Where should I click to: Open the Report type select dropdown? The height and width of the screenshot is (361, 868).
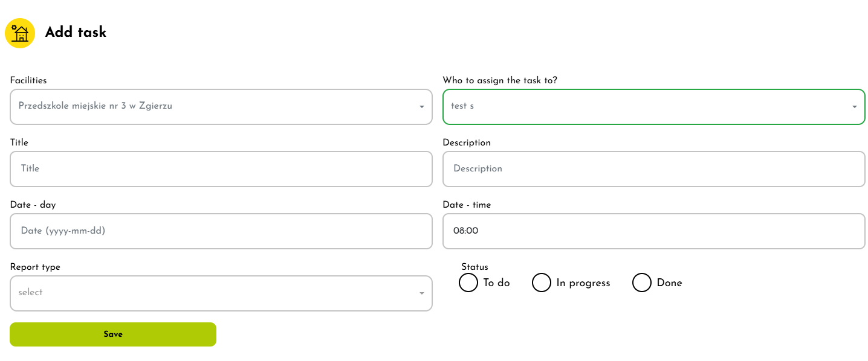(x=421, y=293)
